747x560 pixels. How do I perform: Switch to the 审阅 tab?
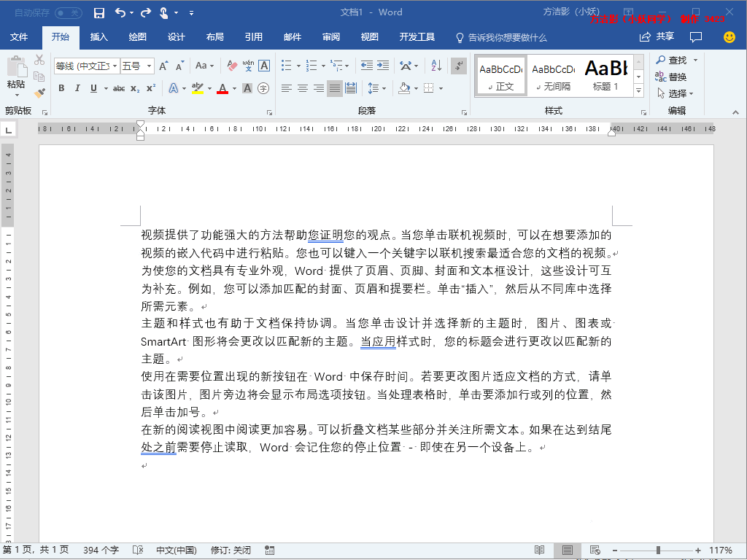pyautogui.click(x=331, y=37)
